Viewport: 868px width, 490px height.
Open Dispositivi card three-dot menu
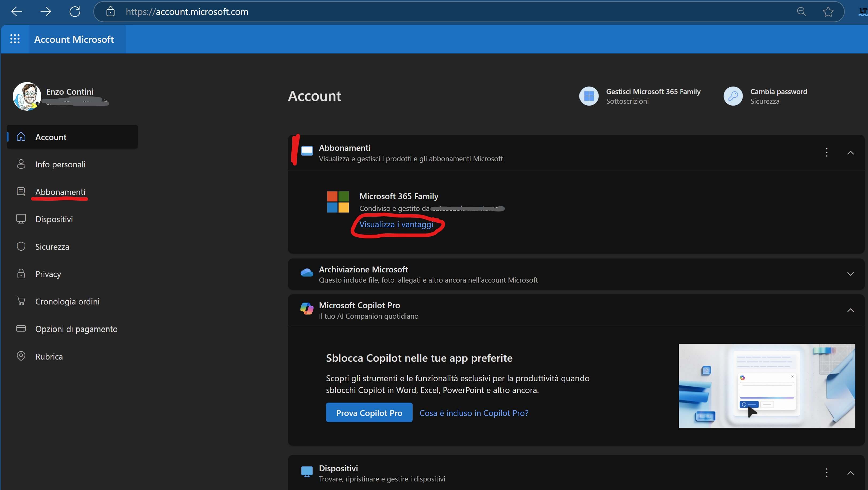827,472
